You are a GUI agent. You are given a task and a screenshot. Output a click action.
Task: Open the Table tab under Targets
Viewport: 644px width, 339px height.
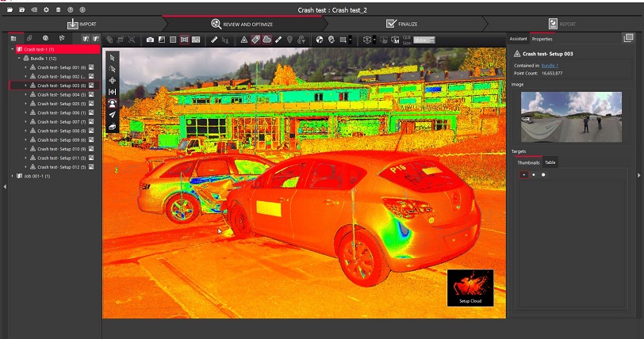(x=550, y=162)
